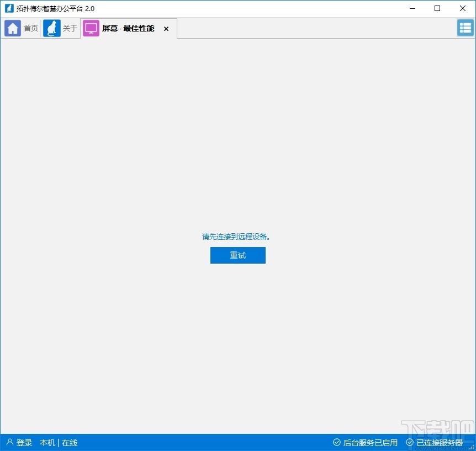
Task: Click the app logo in title bar
Action: click(9, 8)
